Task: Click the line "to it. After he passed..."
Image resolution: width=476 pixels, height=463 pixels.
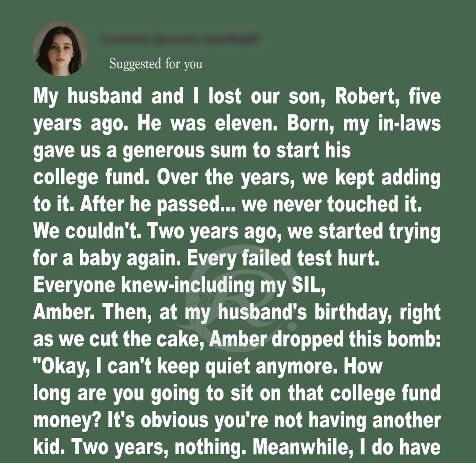Action: click(228, 205)
